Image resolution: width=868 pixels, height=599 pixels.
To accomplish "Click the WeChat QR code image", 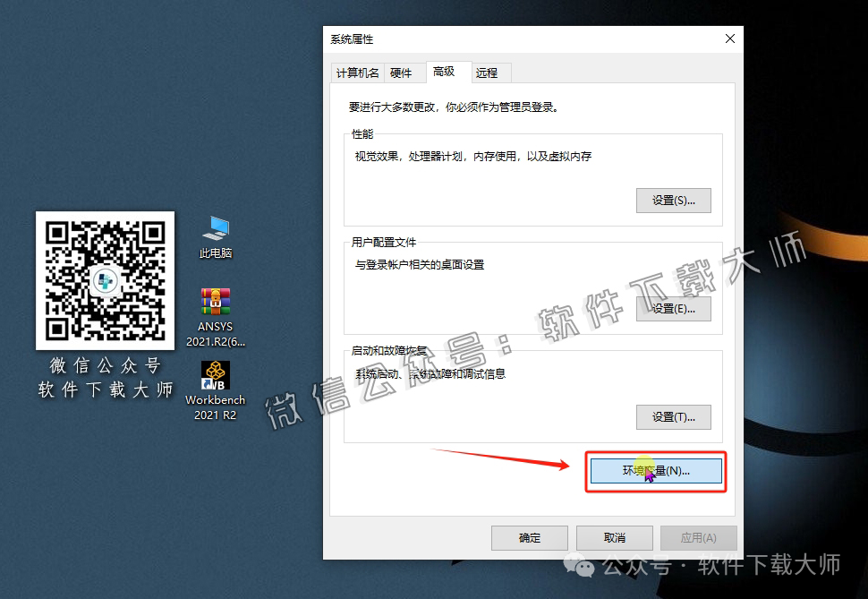I will (x=105, y=280).
